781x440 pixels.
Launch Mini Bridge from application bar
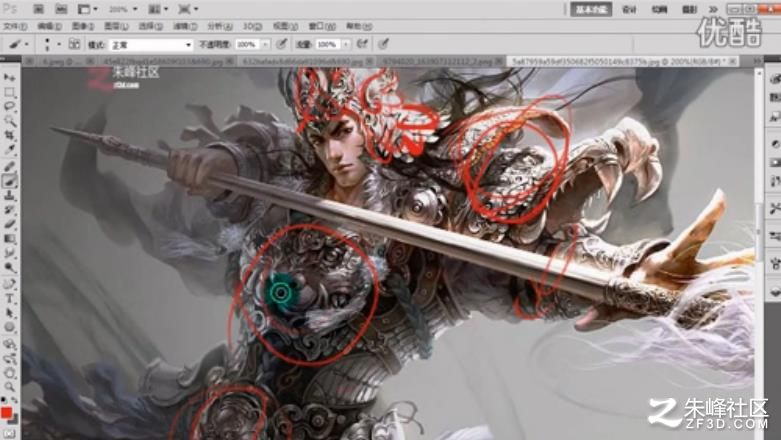coord(61,9)
